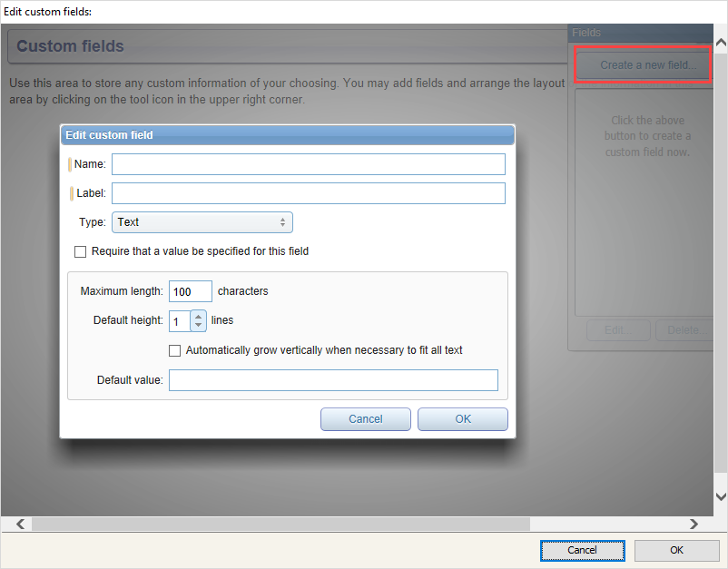The image size is (728, 569).
Task: Click the Default value text field
Action: click(333, 380)
